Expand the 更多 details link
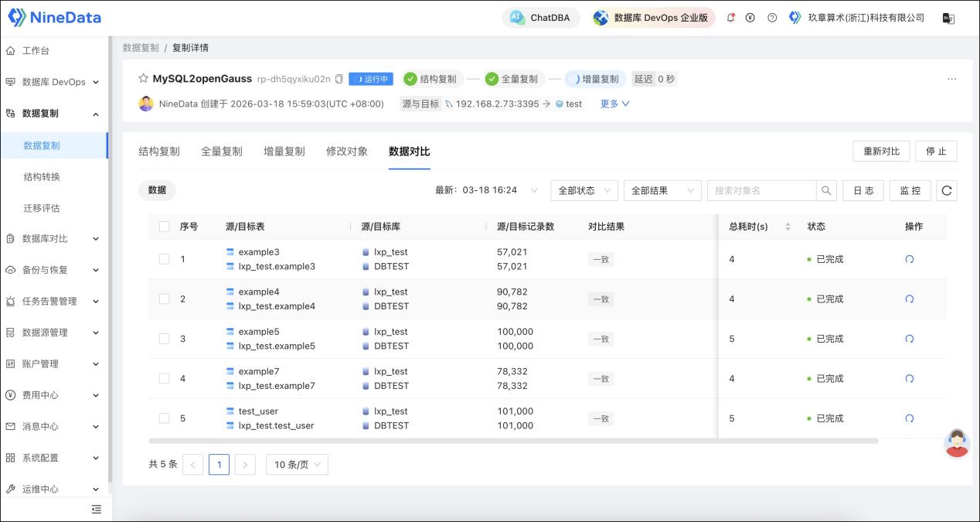 (615, 104)
